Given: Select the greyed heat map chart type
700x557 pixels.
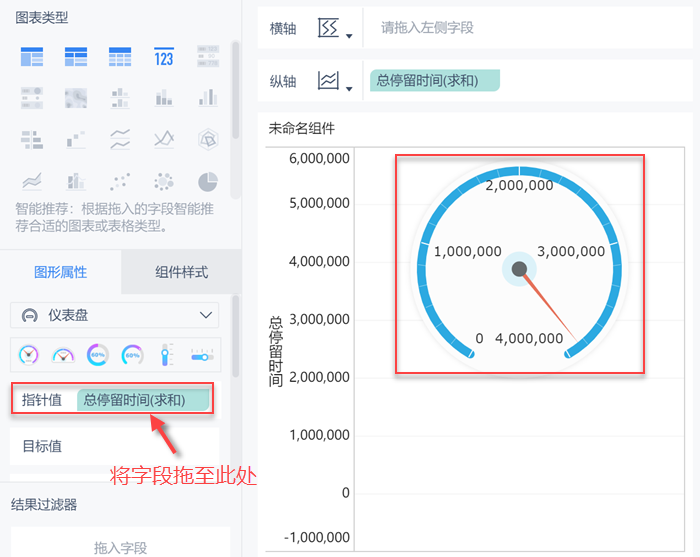Looking at the screenshot, I should 76,98.
